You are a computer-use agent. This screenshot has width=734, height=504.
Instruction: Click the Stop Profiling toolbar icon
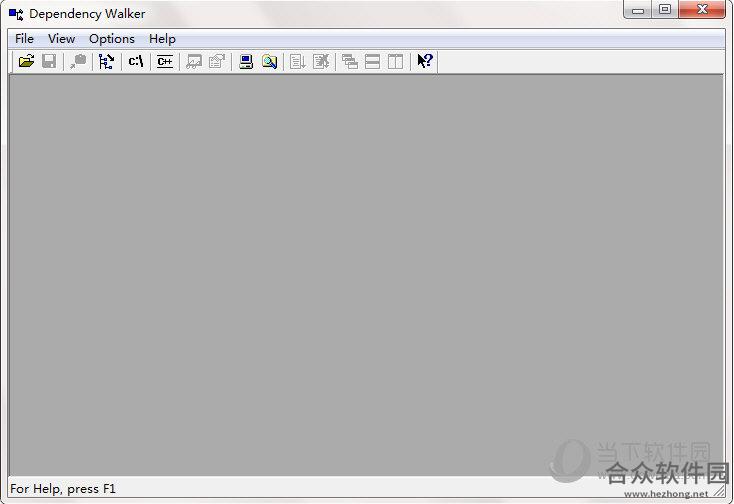(x=321, y=61)
